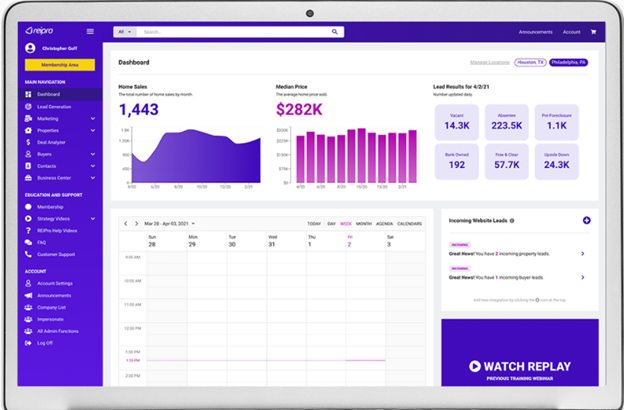Click the Deal Analyzer dollar icon
The width and height of the screenshot is (624, 410).
coord(28,142)
